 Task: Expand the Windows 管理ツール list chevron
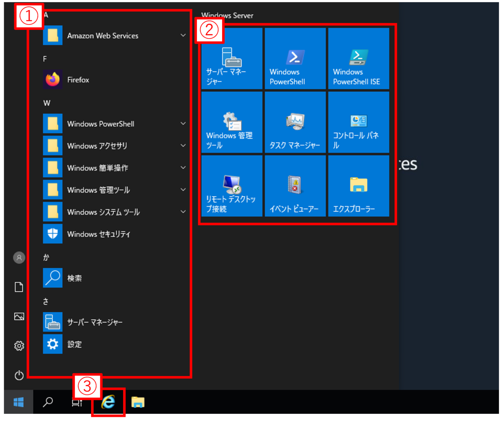183,190
